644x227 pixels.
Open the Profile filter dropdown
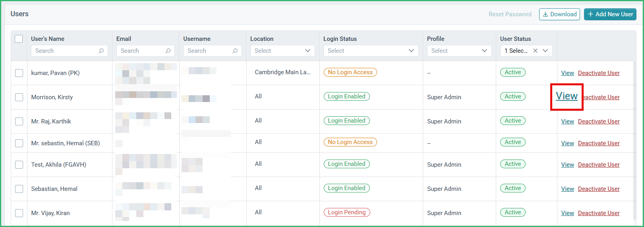(459, 51)
